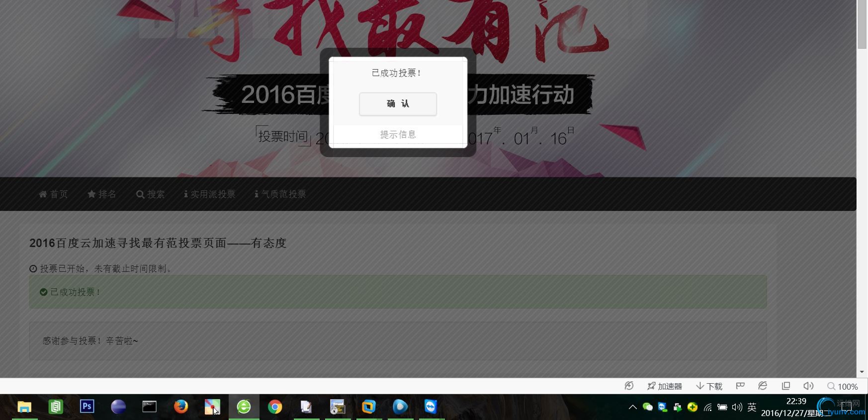Launch Eclipse from the taskbar

[x=118, y=407]
